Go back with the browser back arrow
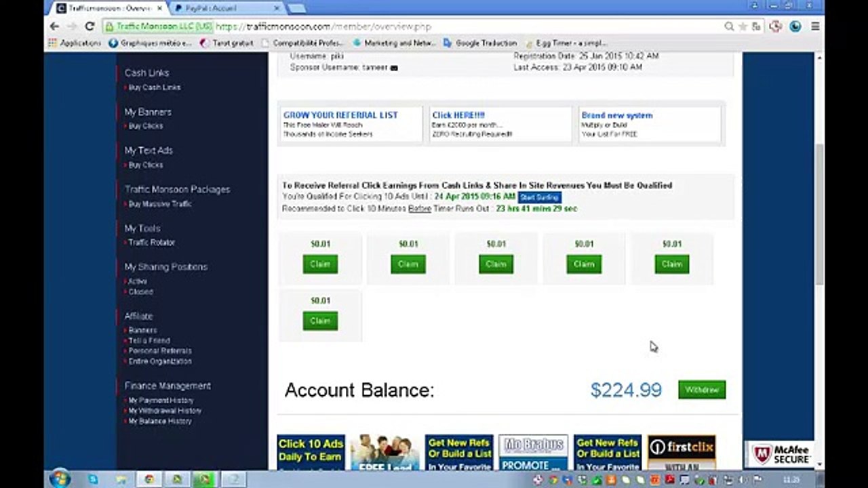Viewport: 868px width, 488px height. point(54,26)
